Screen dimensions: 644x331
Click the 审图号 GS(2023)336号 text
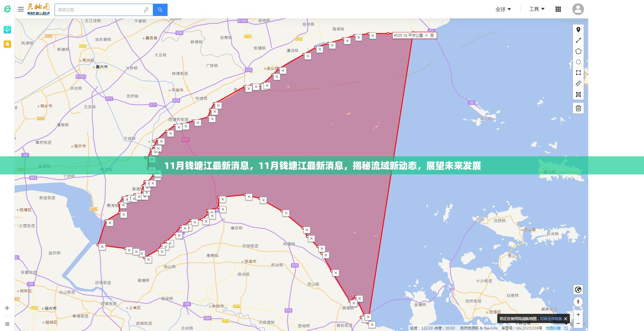click(x=522, y=328)
